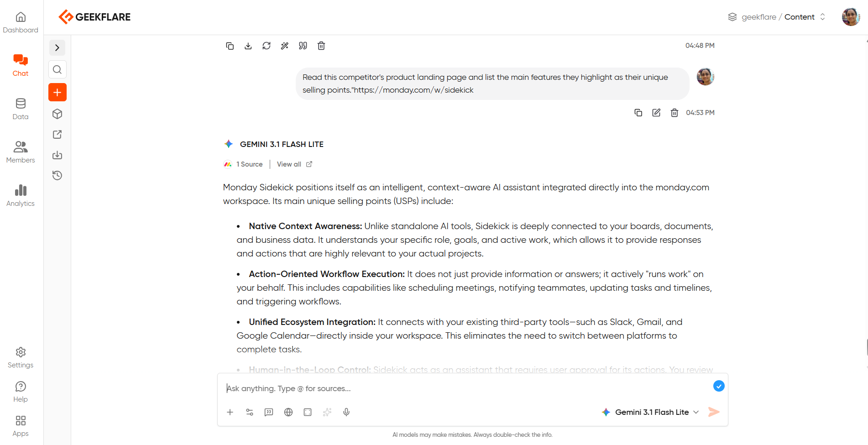
Task: Go to the Members section
Action: (21, 152)
